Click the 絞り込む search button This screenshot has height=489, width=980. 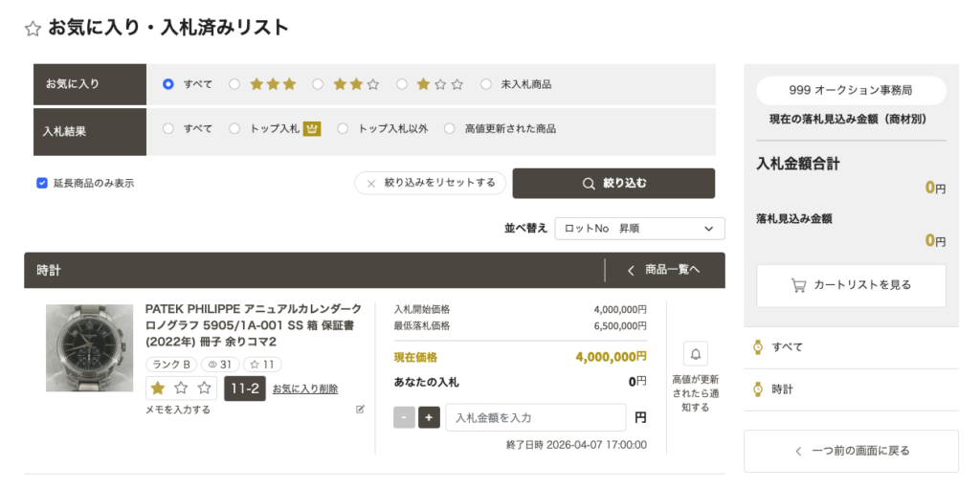click(x=613, y=183)
